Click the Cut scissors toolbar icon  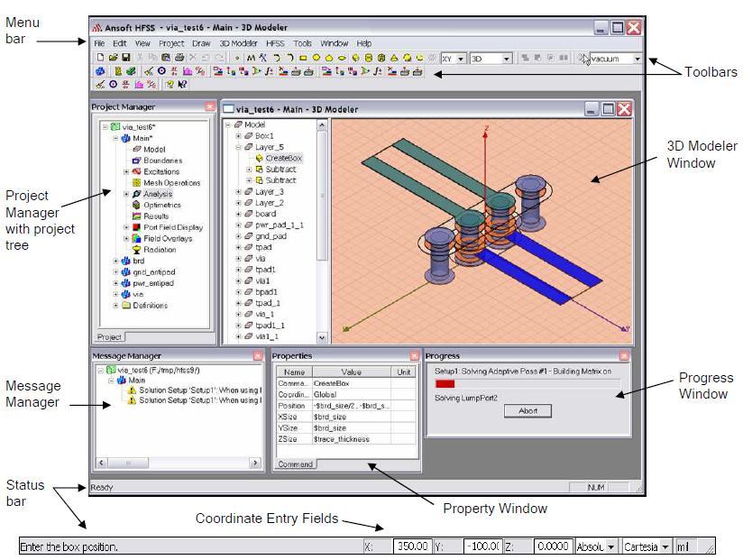pyautogui.click(x=140, y=58)
